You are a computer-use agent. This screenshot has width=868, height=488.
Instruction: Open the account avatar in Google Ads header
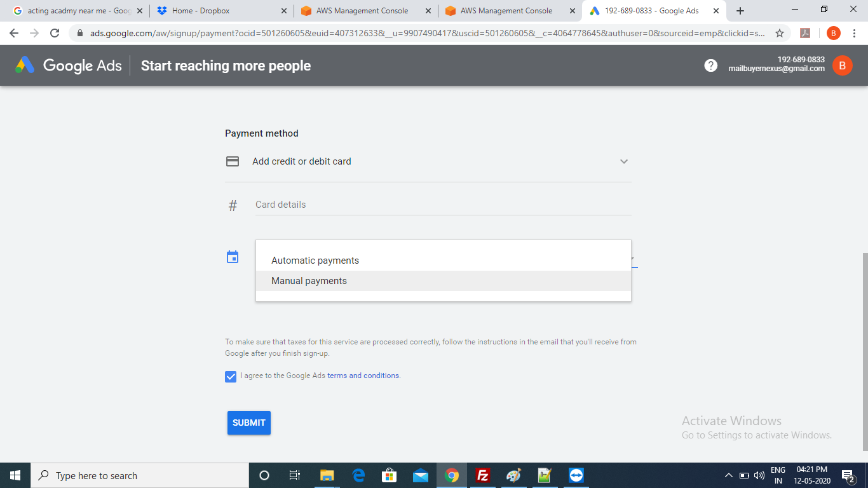coord(843,65)
